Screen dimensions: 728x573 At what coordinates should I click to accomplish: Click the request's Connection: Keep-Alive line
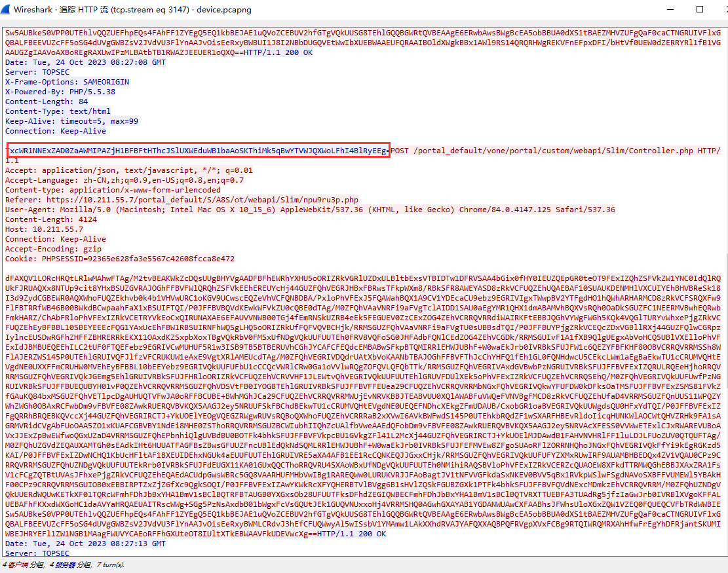(x=56, y=239)
